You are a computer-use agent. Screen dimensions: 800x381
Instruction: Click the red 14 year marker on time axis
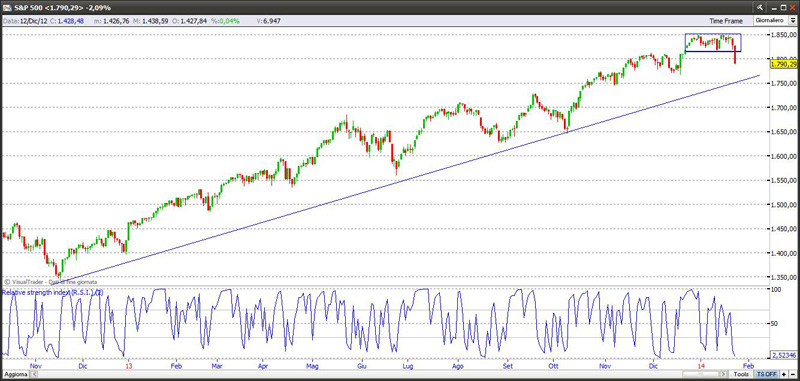pyautogui.click(x=702, y=366)
